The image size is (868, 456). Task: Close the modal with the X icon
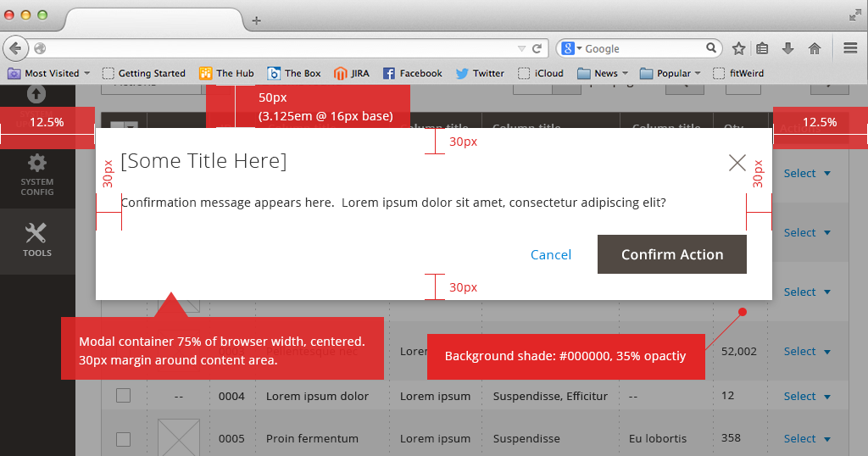pyautogui.click(x=737, y=163)
